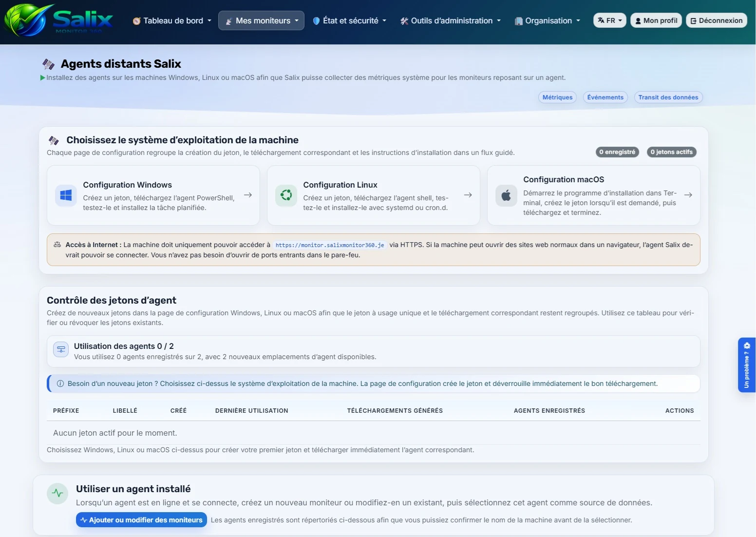
Task: Click arrow on Configuration Windows card
Action: coord(248,195)
